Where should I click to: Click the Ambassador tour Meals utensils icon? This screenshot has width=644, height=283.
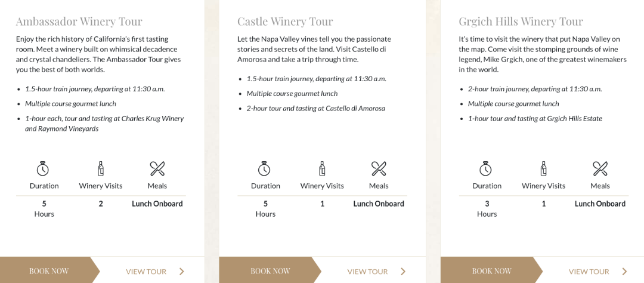point(157,168)
